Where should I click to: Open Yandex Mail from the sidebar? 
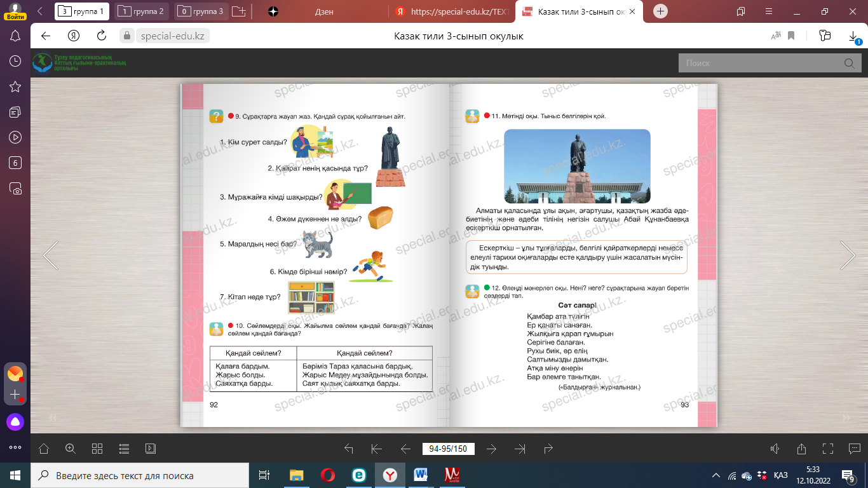point(15,374)
